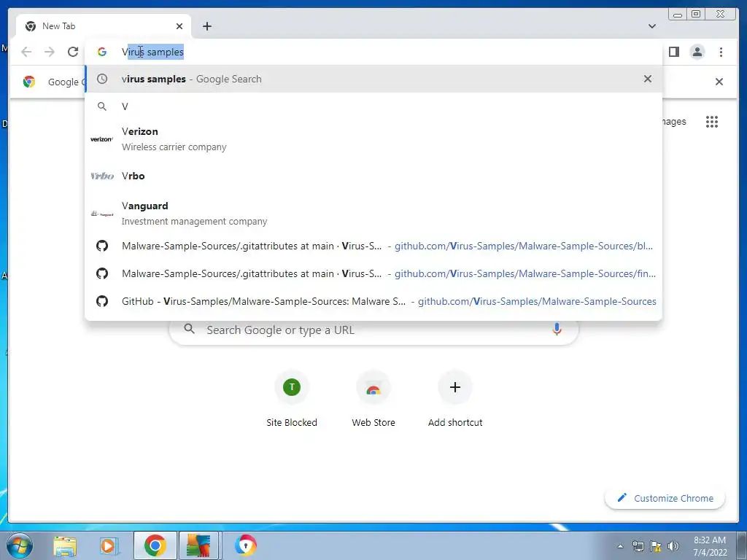
Task: Select the V search suggestion
Action: (373, 106)
